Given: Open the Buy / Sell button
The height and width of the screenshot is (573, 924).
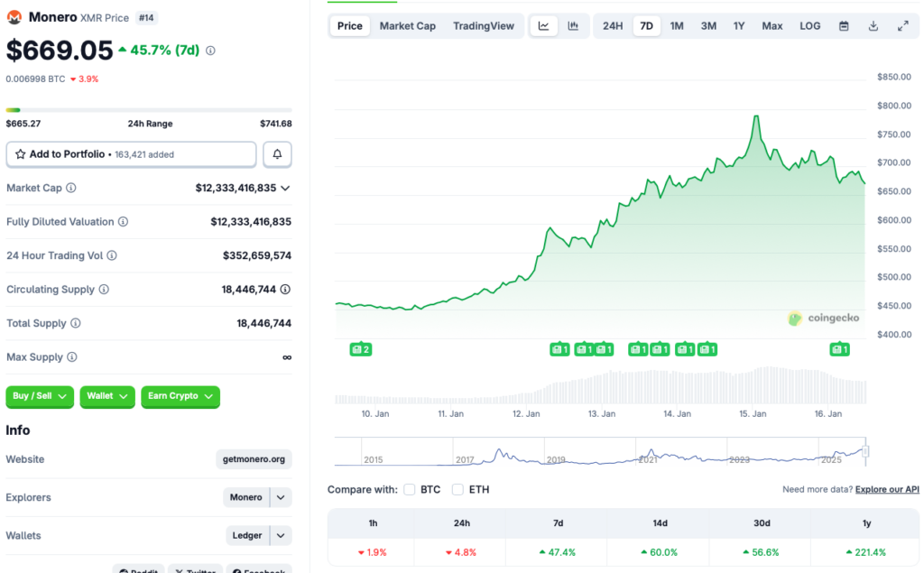Looking at the screenshot, I should click(39, 397).
